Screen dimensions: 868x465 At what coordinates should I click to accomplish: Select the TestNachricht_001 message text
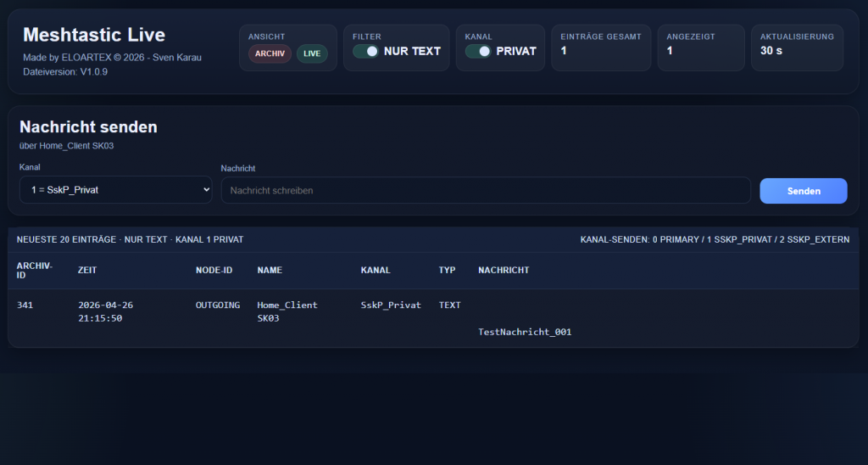[525, 332]
